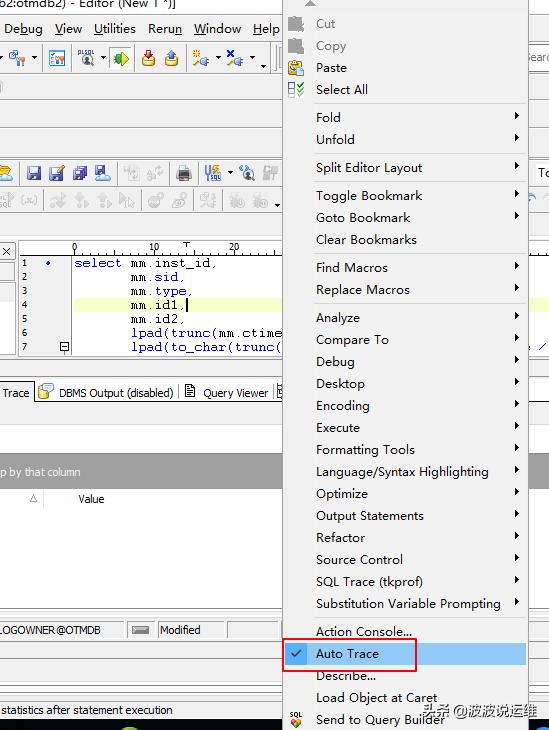Click the Value column header
This screenshot has height=730, width=549.
pyautogui.click(x=91, y=499)
